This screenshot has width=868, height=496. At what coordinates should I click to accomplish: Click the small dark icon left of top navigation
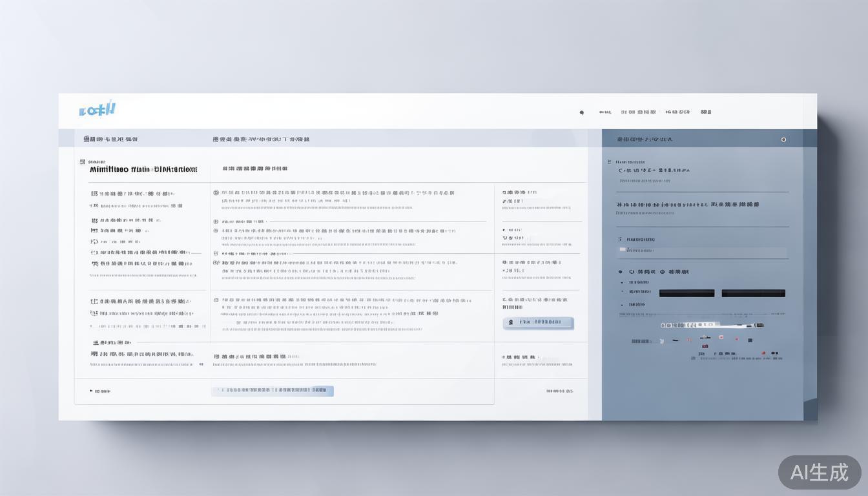point(581,112)
